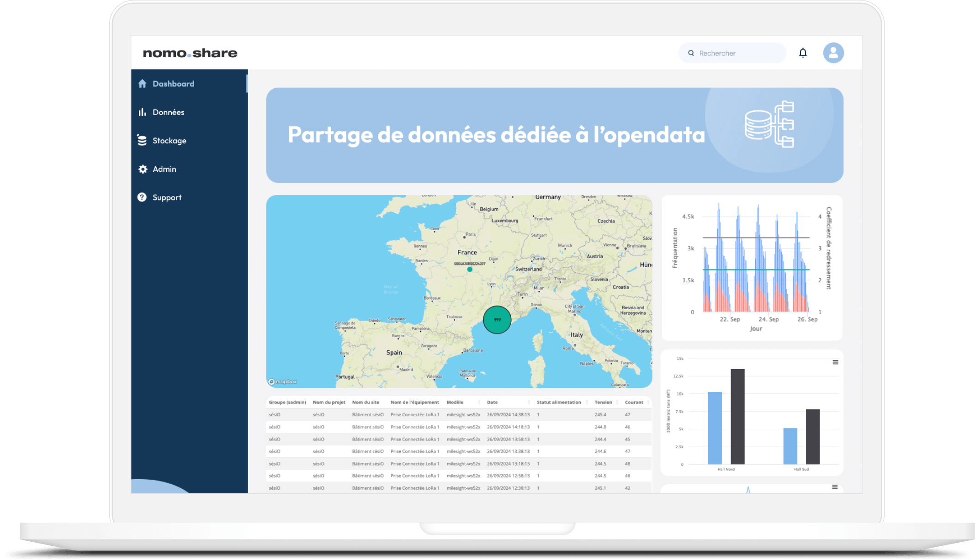Click the Mapbox logo on the map

click(282, 381)
